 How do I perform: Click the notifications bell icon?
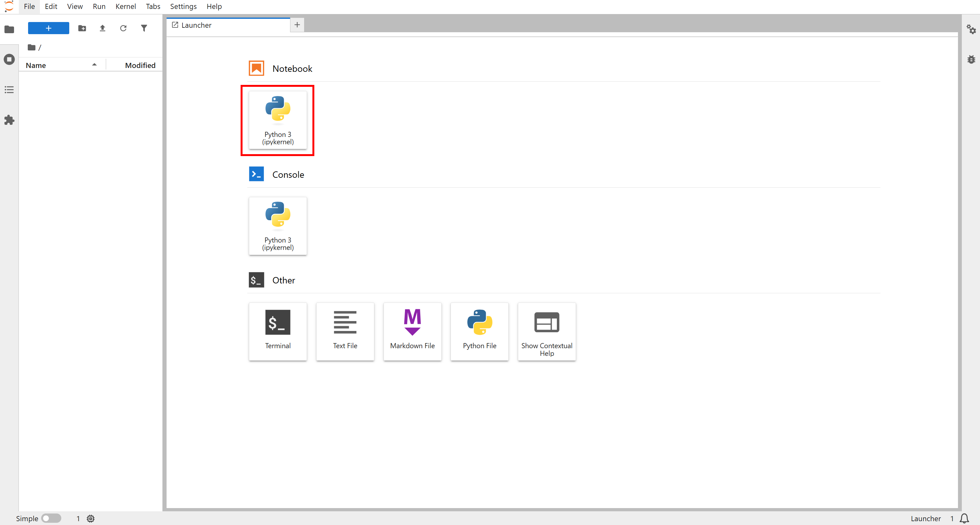964,518
